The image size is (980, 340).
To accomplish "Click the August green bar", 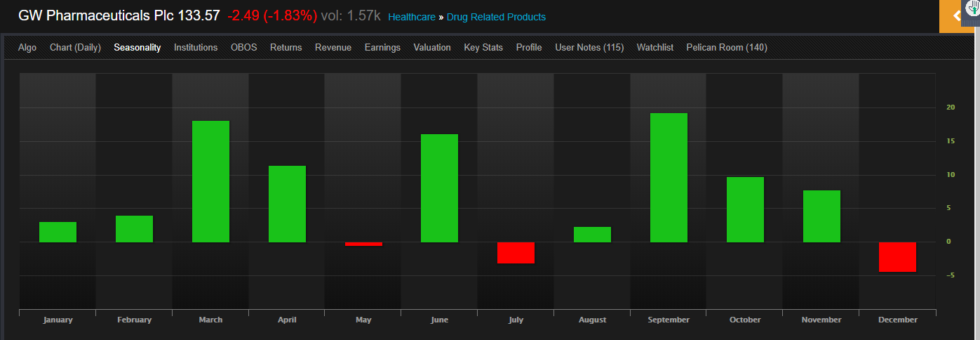I will click(592, 235).
